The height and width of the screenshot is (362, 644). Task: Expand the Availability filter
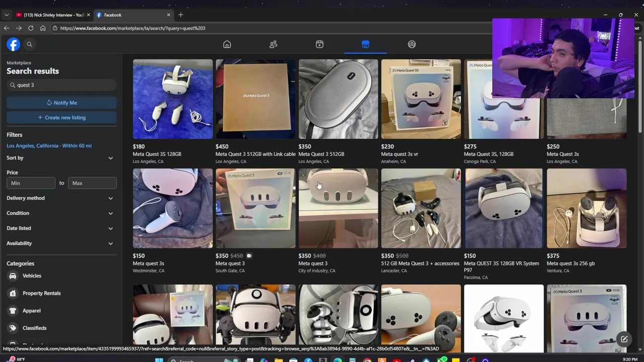tap(61, 243)
